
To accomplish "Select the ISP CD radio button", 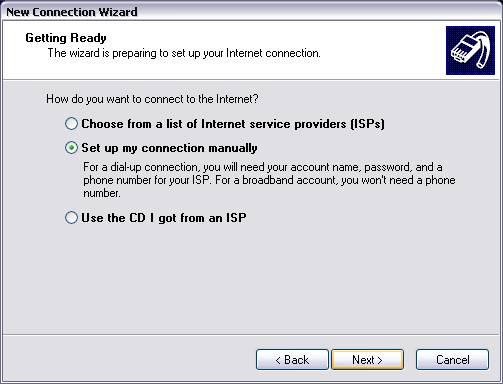I will click(71, 218).
